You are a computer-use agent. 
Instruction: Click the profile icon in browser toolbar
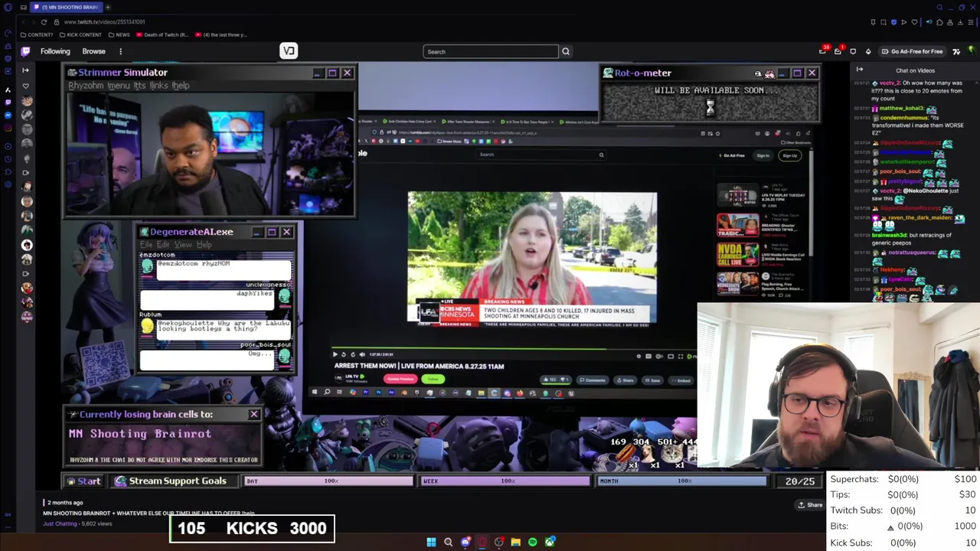pos(950,22)
